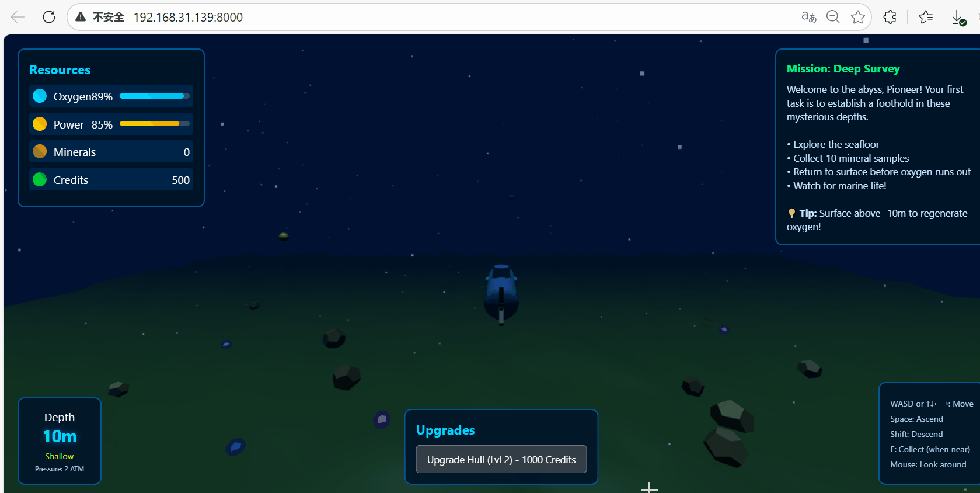
Task: Click the "Depth" panel label
Action: click(60, 418)
